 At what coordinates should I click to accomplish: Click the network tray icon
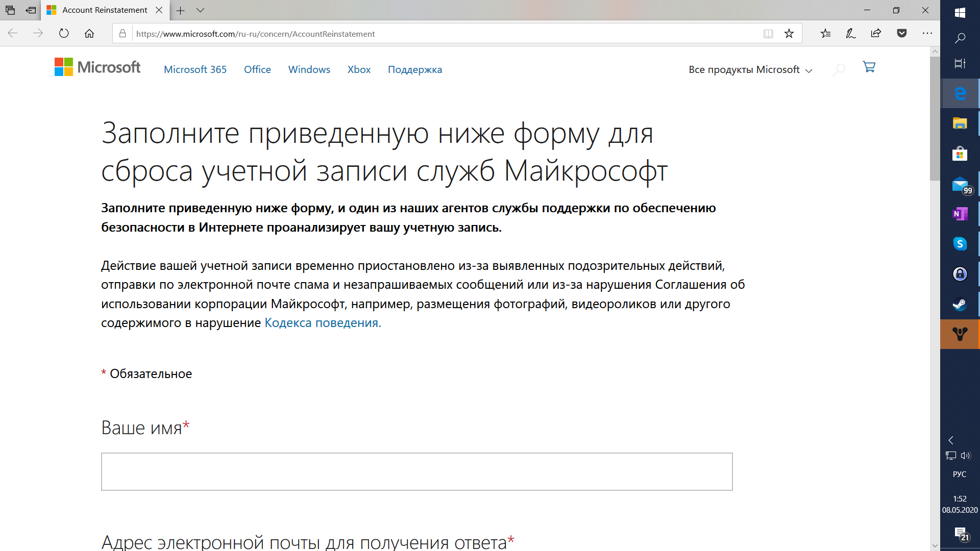click(x=951, y=456)
